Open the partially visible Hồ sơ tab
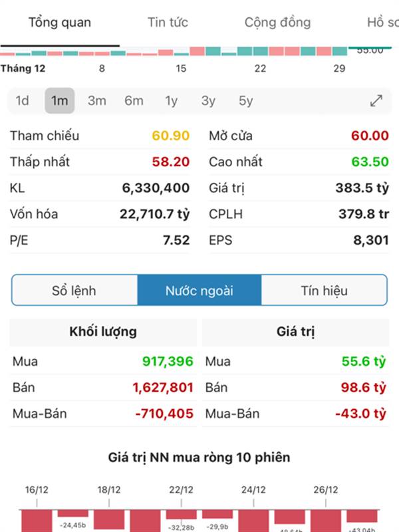Image resolution: width=399 pixels, height=532 pixels. (x=384, y=23)
